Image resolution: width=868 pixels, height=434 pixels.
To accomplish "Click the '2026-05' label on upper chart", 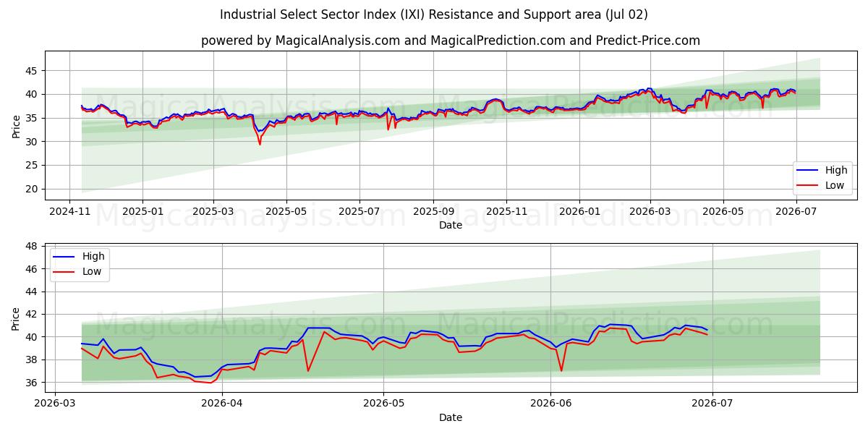I will coord(723,211).
